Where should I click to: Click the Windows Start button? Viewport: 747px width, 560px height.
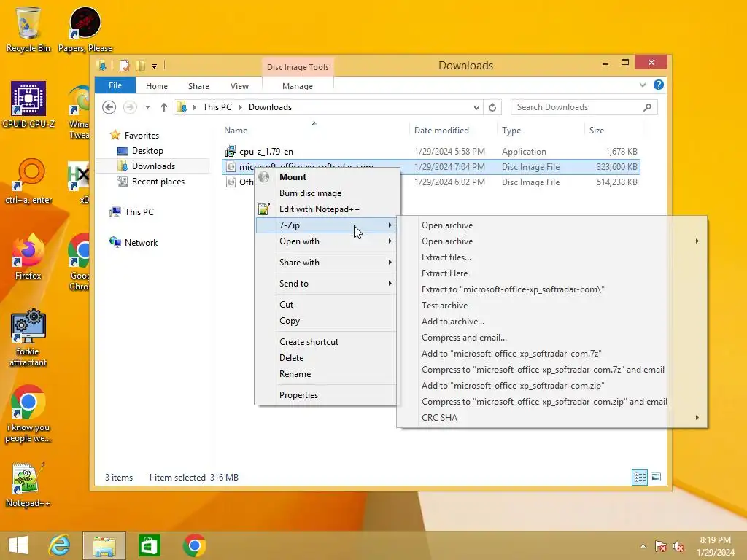18,545
